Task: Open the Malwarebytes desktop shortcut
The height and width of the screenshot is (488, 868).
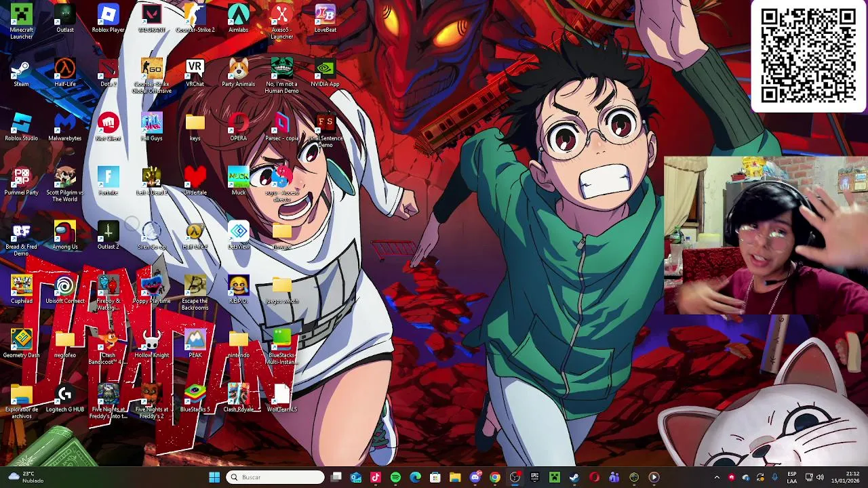Action: pos(65,127)
